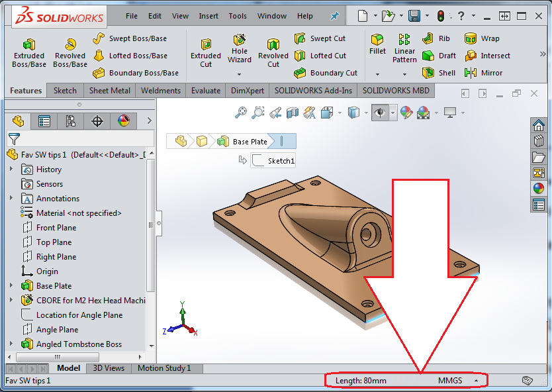
Task: Click the Previous View icon
Action: 275,113
